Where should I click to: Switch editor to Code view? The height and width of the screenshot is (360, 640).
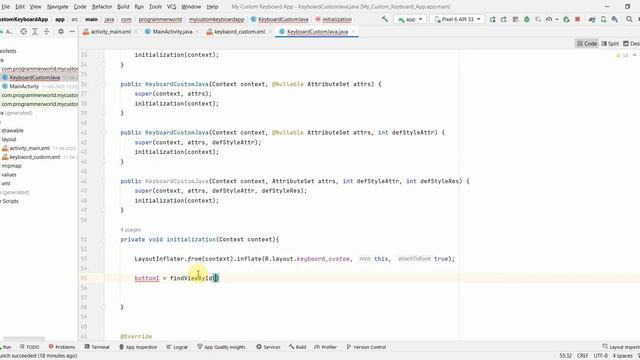coord(587,44)
